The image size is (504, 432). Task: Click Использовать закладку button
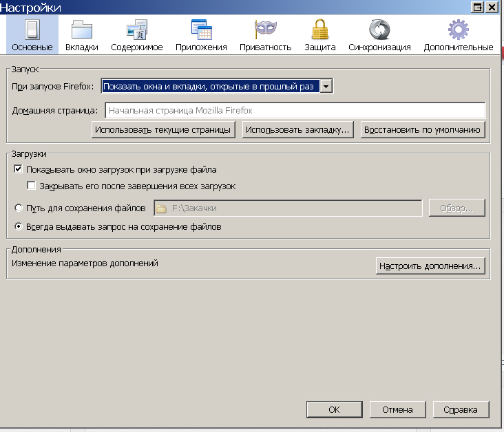(298, 129)
